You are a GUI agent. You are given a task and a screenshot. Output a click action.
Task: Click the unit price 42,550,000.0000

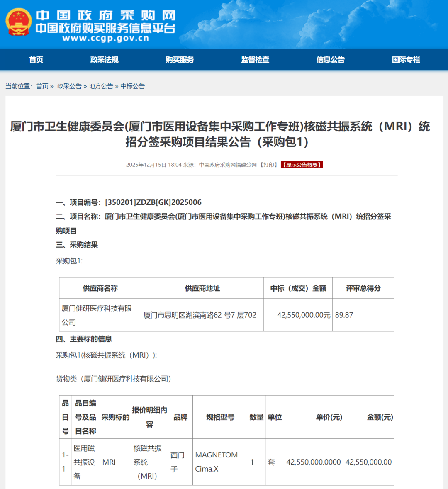[314, 462]
